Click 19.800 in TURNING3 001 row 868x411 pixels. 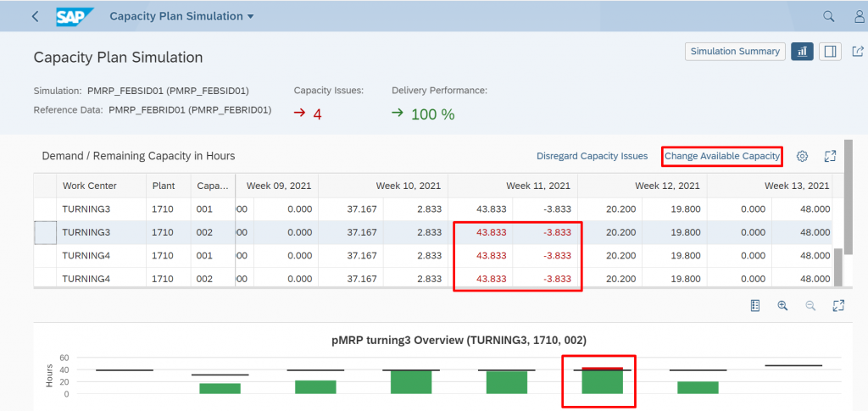point(686,209)
